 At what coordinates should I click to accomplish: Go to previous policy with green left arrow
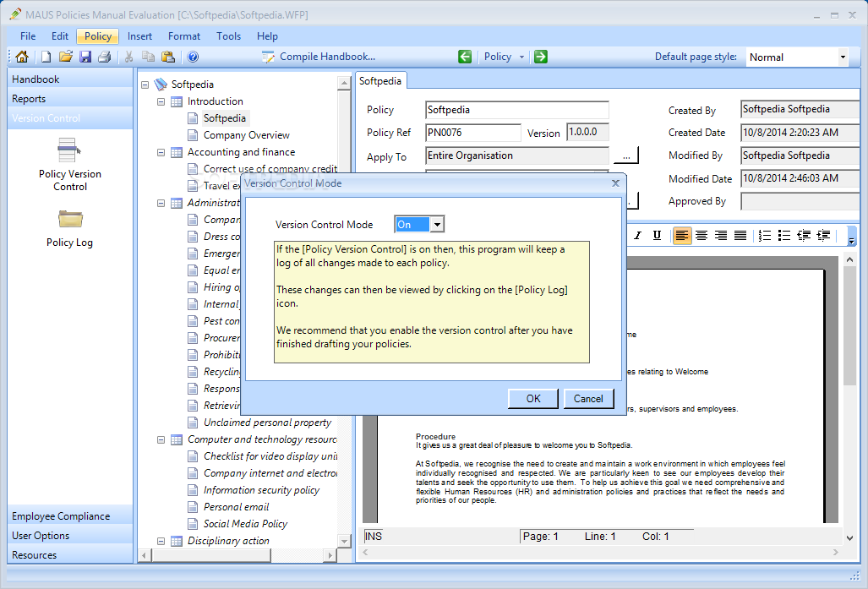pos(465,57)
